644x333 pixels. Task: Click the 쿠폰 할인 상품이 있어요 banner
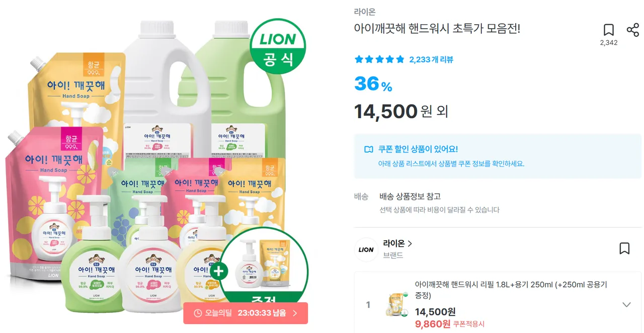pyautogui.click(x=498, y=156)
